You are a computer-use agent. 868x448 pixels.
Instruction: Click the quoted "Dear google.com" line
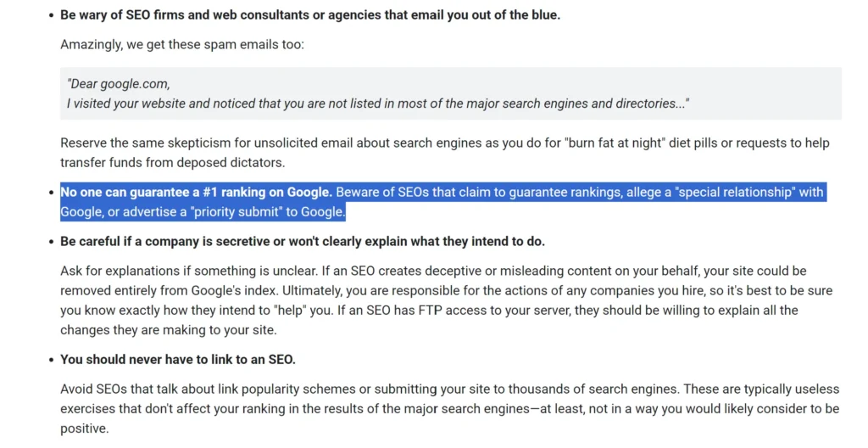coord(119,84)
